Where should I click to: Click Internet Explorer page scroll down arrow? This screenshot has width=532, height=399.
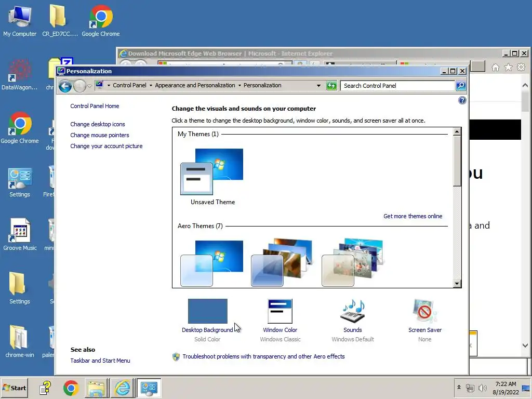click(525, 345)
